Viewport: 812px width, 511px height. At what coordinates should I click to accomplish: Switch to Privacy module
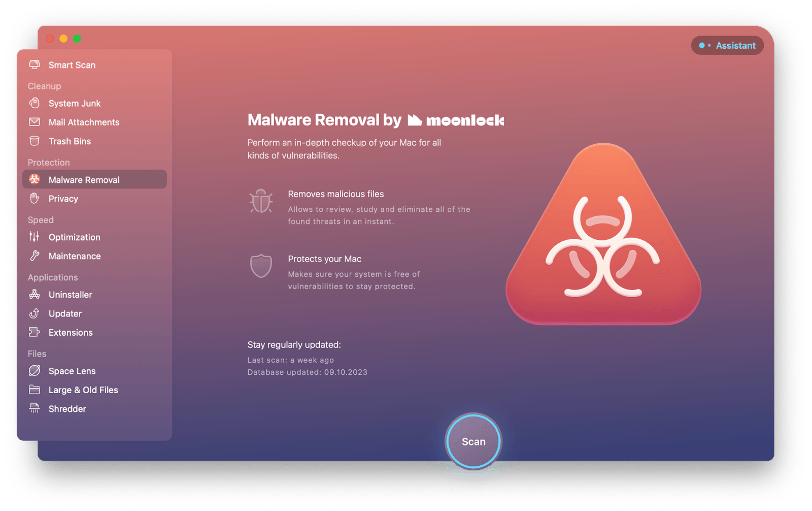click(x=94, y=199)
